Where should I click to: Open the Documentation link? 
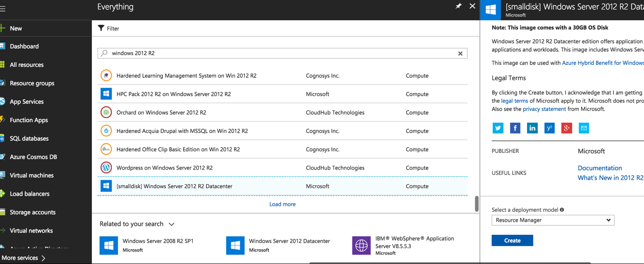click(x=599, y=168)
